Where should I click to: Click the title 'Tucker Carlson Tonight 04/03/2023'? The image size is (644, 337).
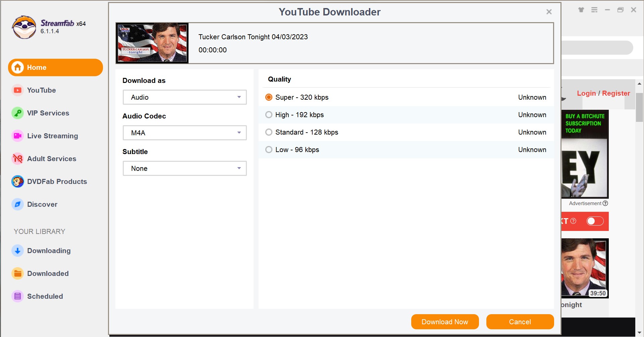[x=253, y=37]
